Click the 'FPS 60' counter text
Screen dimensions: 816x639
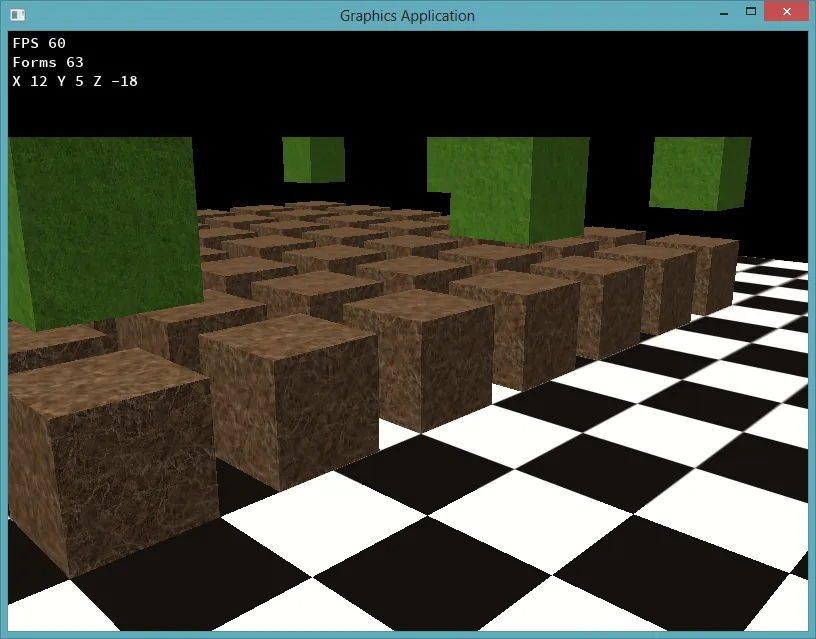point(39,43)
